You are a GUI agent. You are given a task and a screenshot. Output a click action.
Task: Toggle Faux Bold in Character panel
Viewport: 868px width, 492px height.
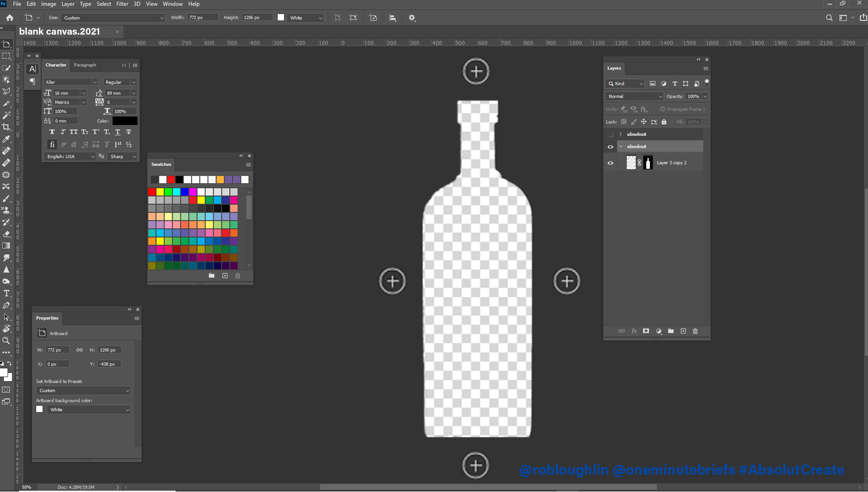pos(52,132)
